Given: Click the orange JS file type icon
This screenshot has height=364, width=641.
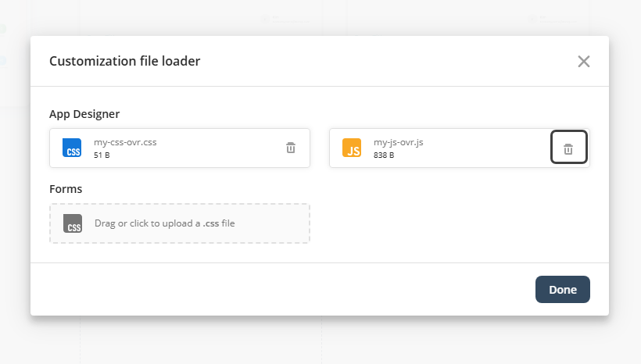Looking at the screenshot, I should tap(352, 148).
